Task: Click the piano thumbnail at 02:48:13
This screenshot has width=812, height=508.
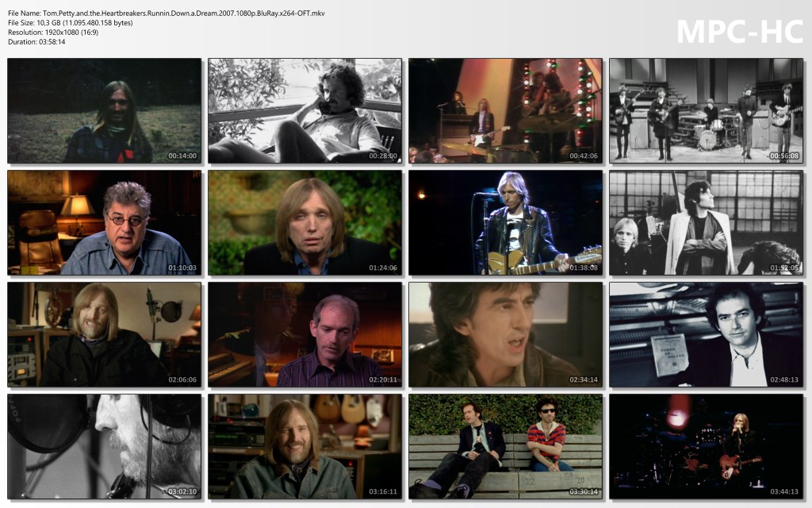Action: tap(706, 334)
